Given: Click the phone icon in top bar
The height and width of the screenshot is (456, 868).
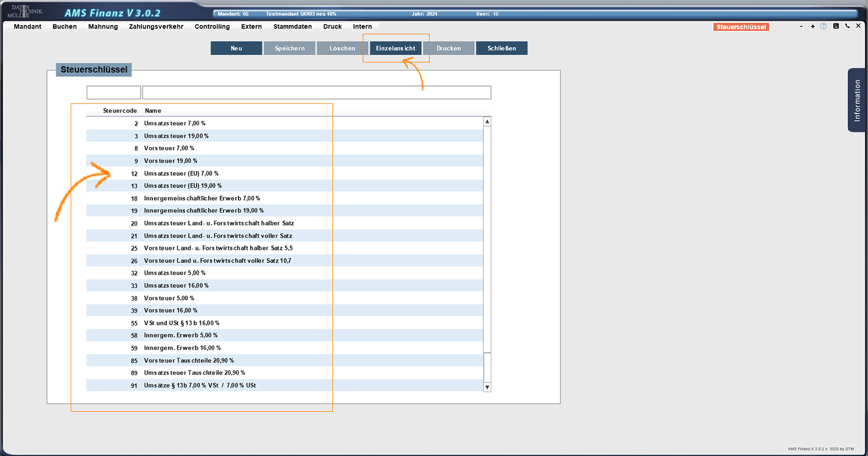Looking at the screenshot, I should coord(848,26).
